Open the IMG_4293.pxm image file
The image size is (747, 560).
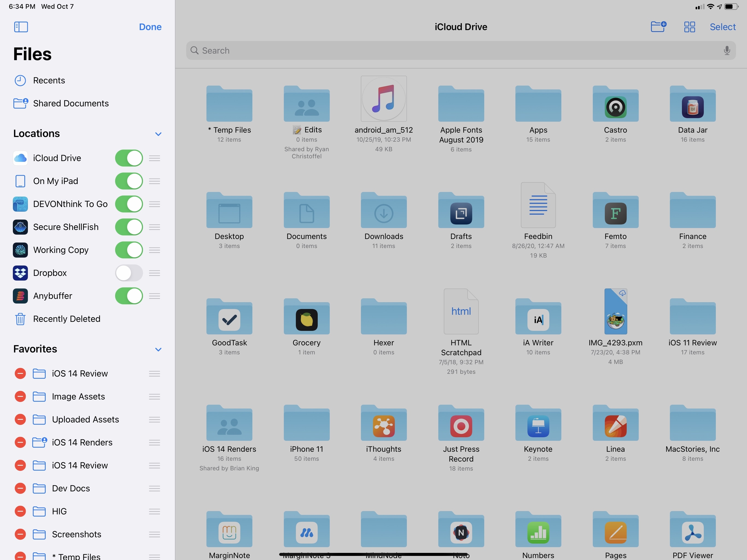(x=615, y=311)
